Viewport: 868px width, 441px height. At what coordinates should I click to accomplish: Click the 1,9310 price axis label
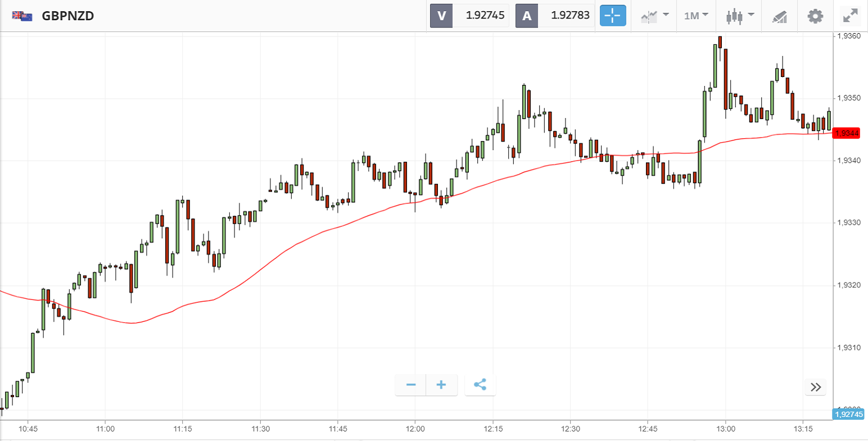[x=849, y=348]
